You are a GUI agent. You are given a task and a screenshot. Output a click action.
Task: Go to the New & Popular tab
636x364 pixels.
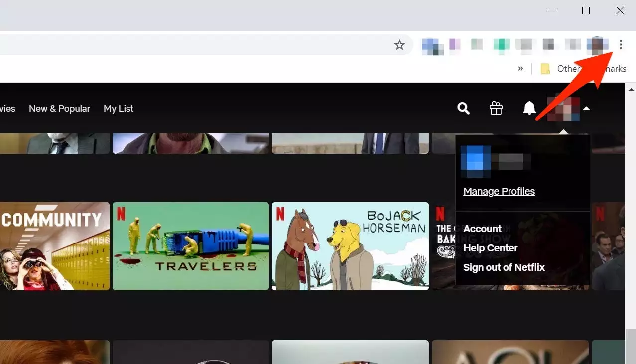click(59, 109)
